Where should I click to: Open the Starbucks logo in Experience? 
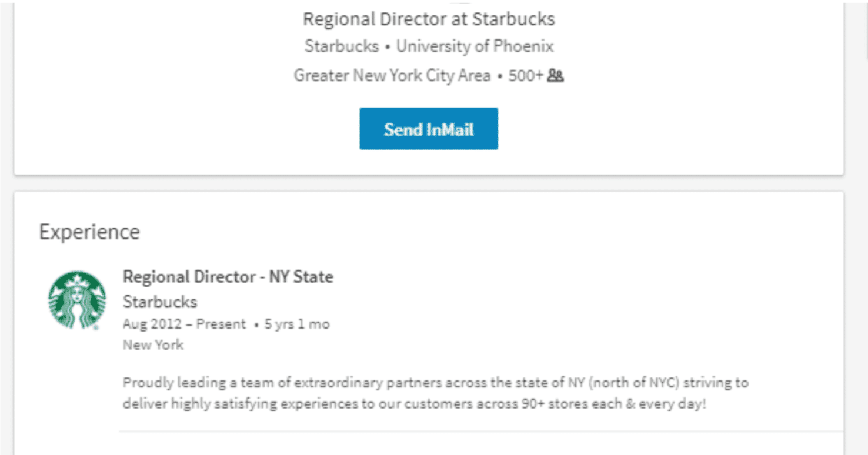click(77, 300)
